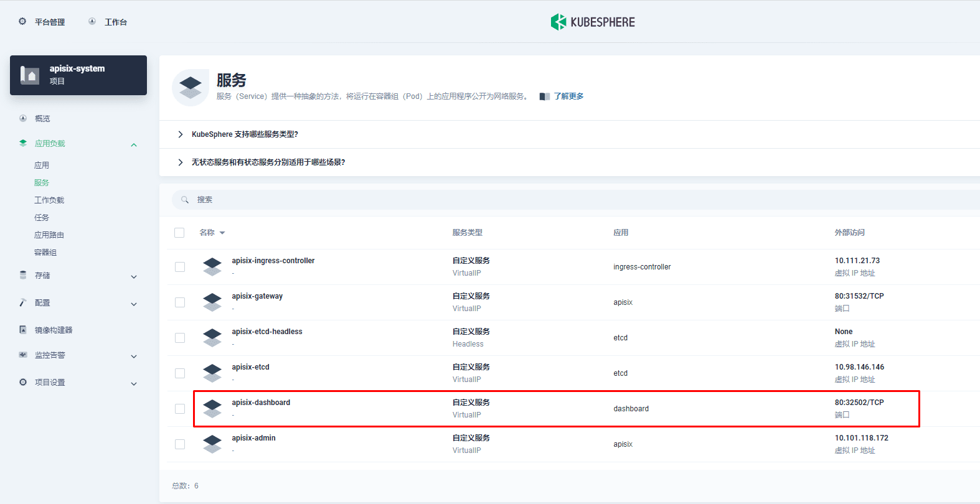
Task: Click the workbench dashboard icon
Action: pyautogui.click(x=92, y=21)
